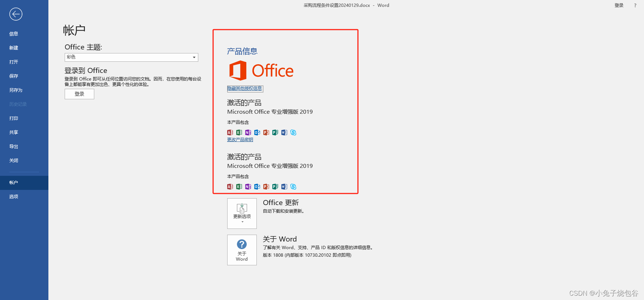Click the Access icon above 更改产品密钥
The image size is (644, 300).
230,132
